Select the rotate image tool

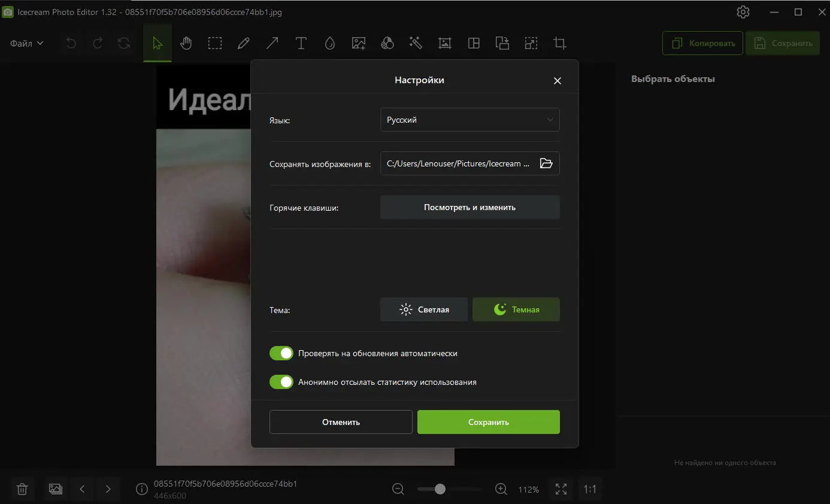[502, 43]
